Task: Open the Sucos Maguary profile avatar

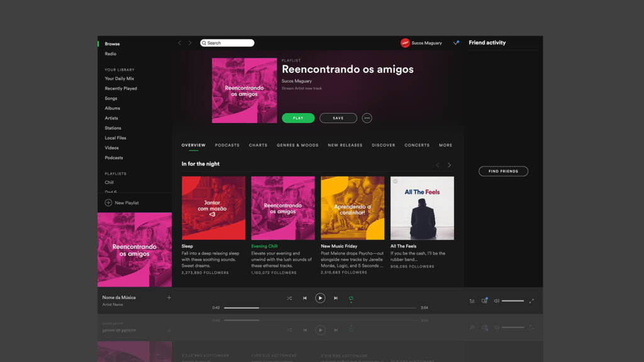Action: 405,43
